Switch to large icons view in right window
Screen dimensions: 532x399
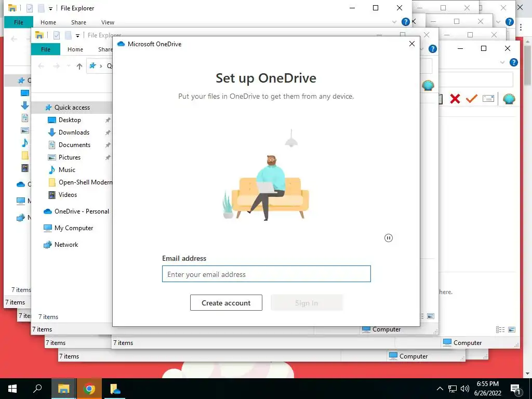(512, 330)
